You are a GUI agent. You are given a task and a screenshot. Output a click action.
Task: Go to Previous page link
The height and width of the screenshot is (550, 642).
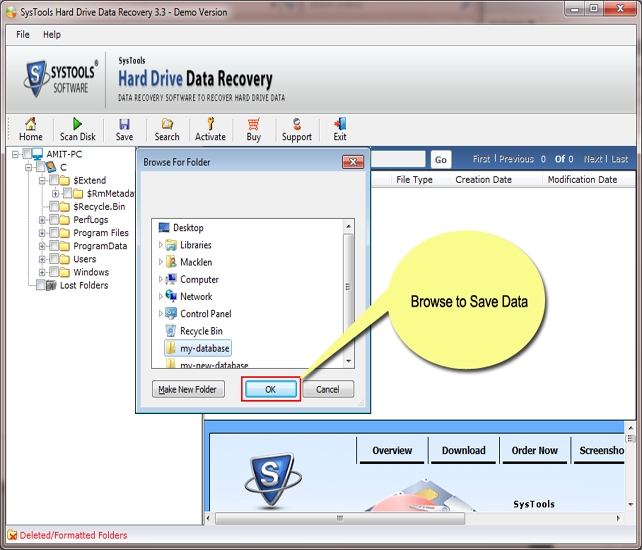516,159
